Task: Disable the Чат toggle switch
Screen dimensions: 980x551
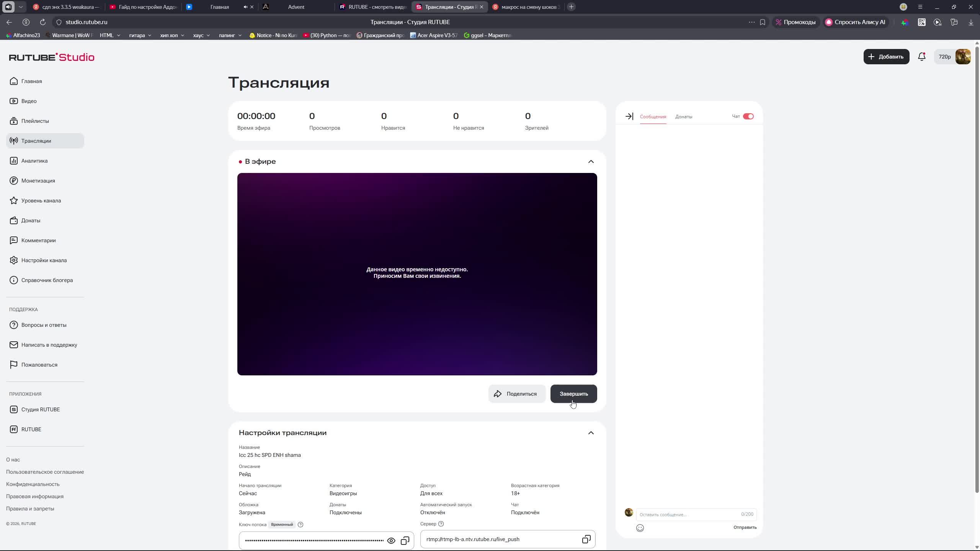Action: click(x=748, y=116)
